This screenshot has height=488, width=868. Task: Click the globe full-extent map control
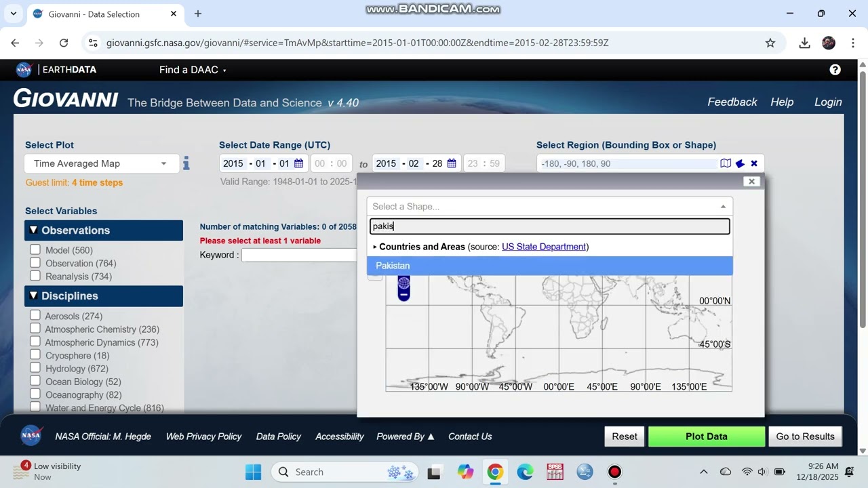[x=403, y=283]
